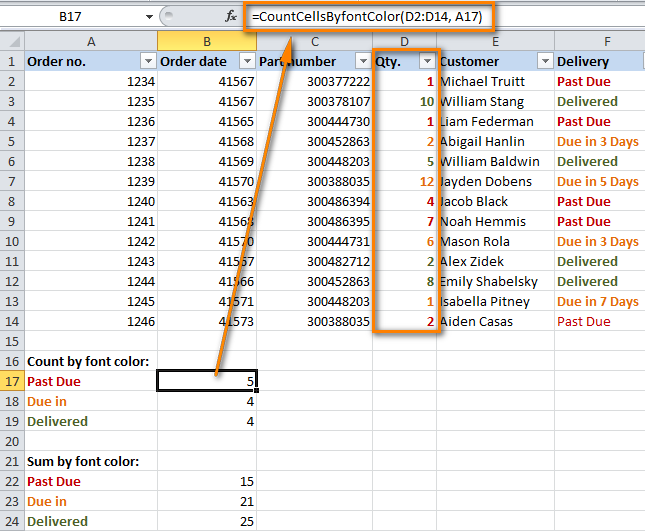Click the select-all corner of the grid
This screenshot has height=531, width=645.
(x=11, y=41)
